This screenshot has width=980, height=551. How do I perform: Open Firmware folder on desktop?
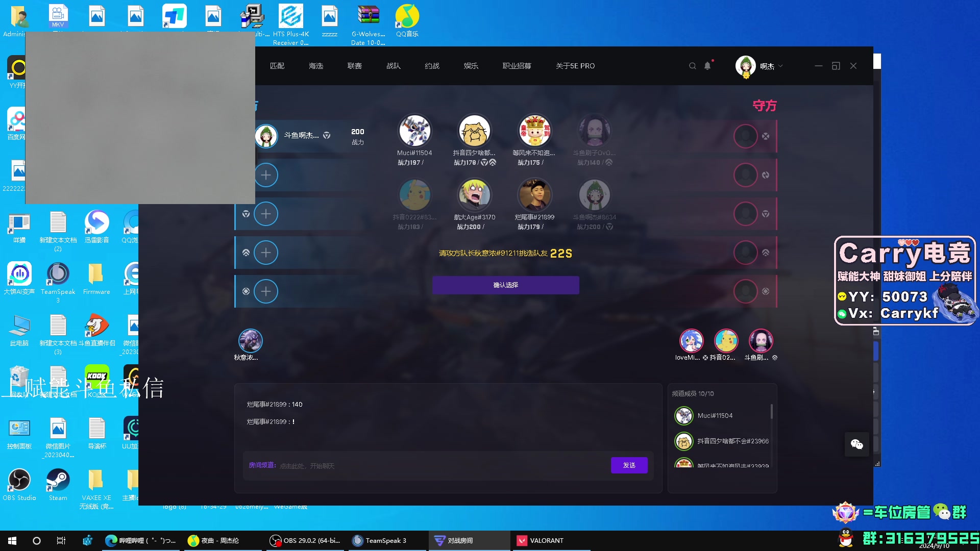[96, 278]
